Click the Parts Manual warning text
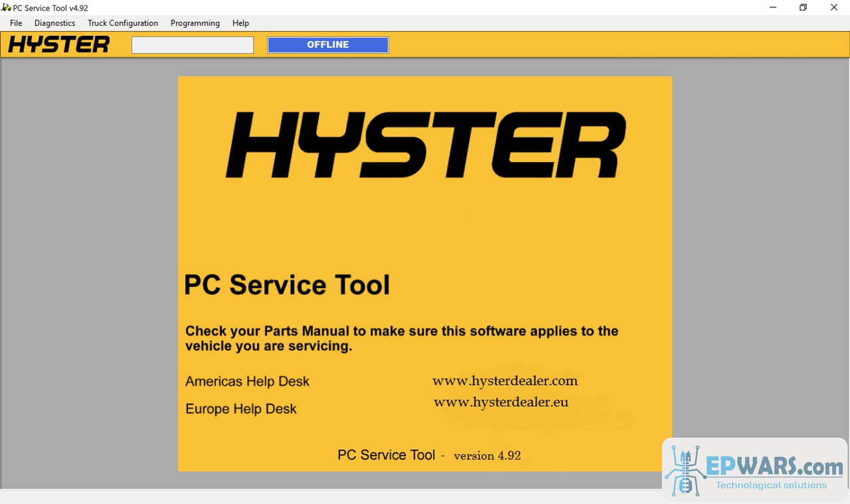Screen dimensions: 850x504 tap(402, 339)
